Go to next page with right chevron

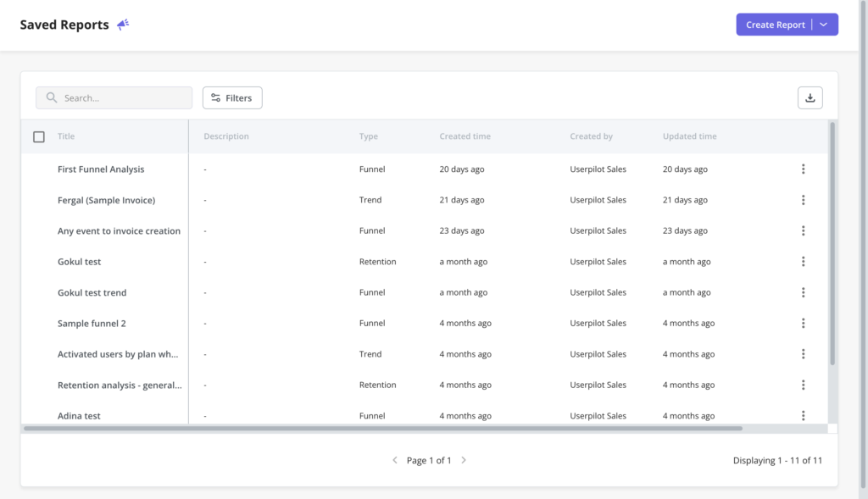click(x=464, y=460)
